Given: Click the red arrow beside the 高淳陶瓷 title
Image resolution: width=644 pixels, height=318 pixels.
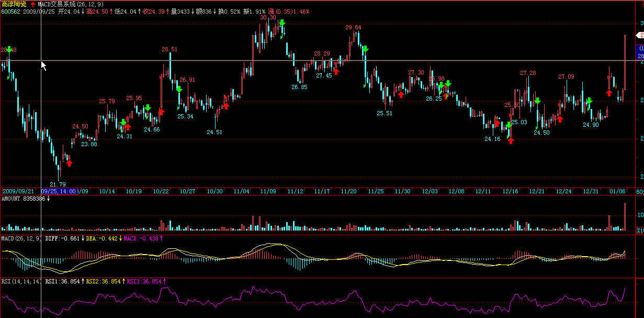Looking at the screenshot, I should coord(32,4).
